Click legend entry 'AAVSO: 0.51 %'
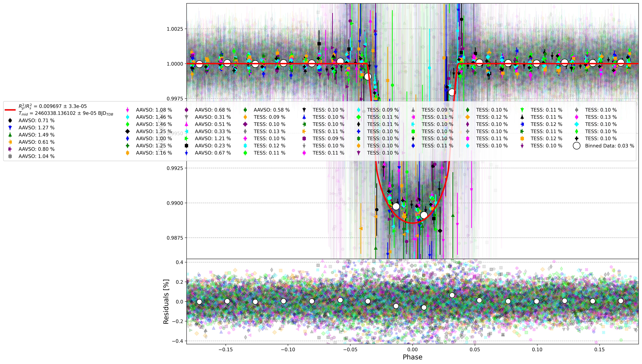The height and width of the screenshot is (364, 642). pyautogui.click(x=213, y=124)
